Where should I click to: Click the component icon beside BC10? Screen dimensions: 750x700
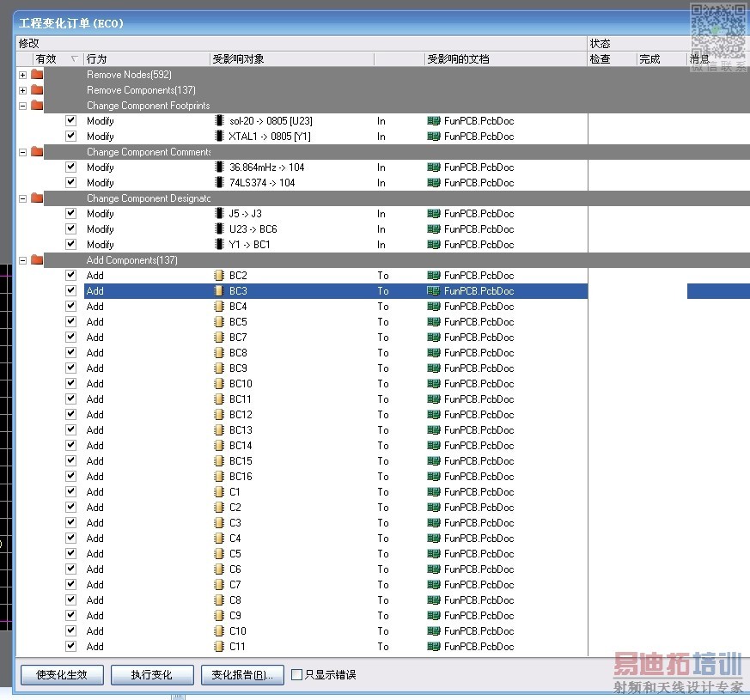click(x=219, y=383)
